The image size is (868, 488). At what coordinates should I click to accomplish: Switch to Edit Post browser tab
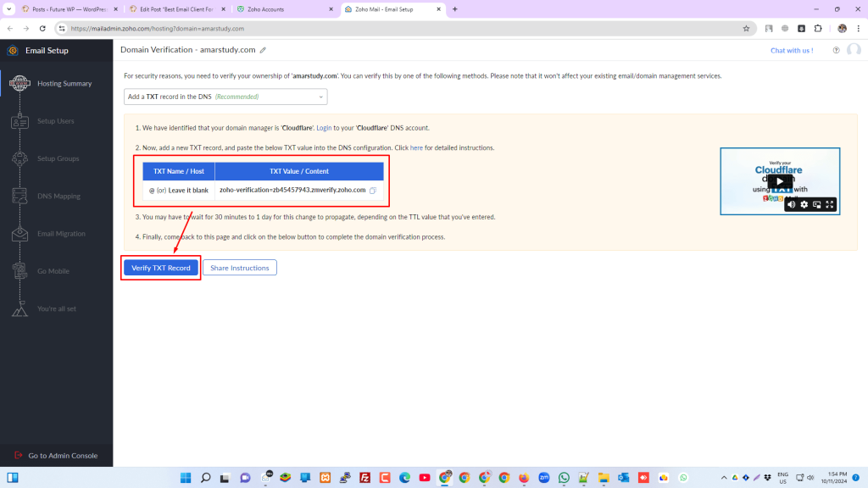(x=176, y=9)
